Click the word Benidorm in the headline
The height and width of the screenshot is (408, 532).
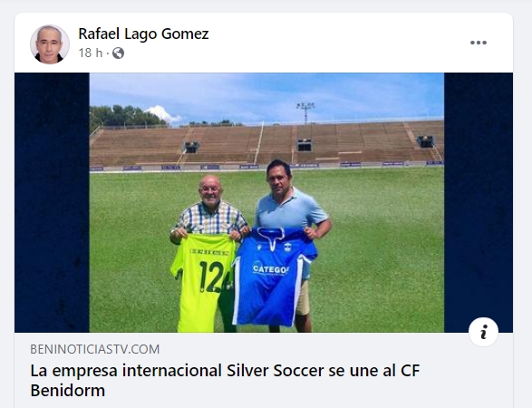pyautogui.click(x=68, y=391)
